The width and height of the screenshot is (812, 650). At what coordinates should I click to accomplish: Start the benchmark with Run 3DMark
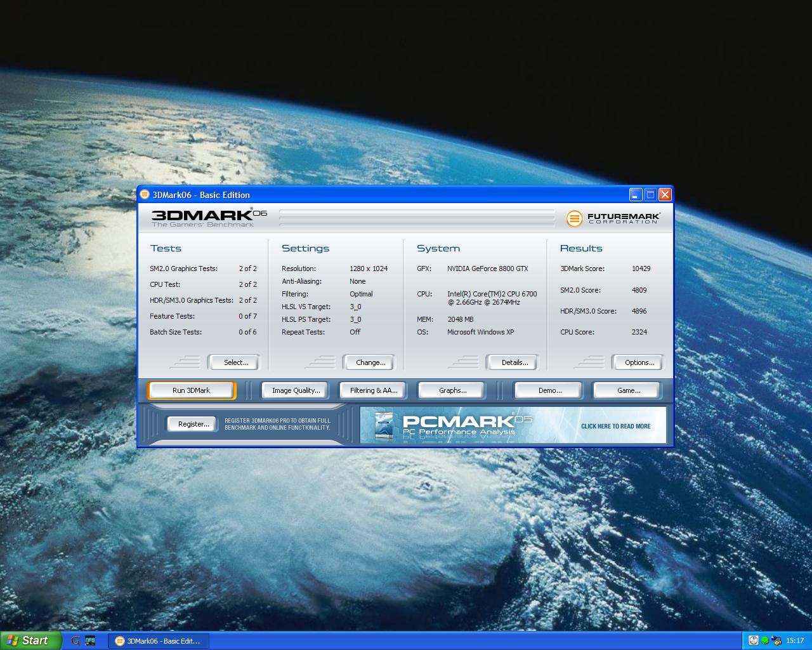(192, 390)
